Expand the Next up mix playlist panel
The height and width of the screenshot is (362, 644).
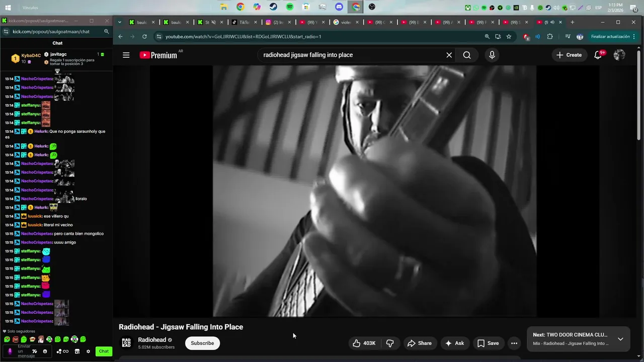[620, 339]
